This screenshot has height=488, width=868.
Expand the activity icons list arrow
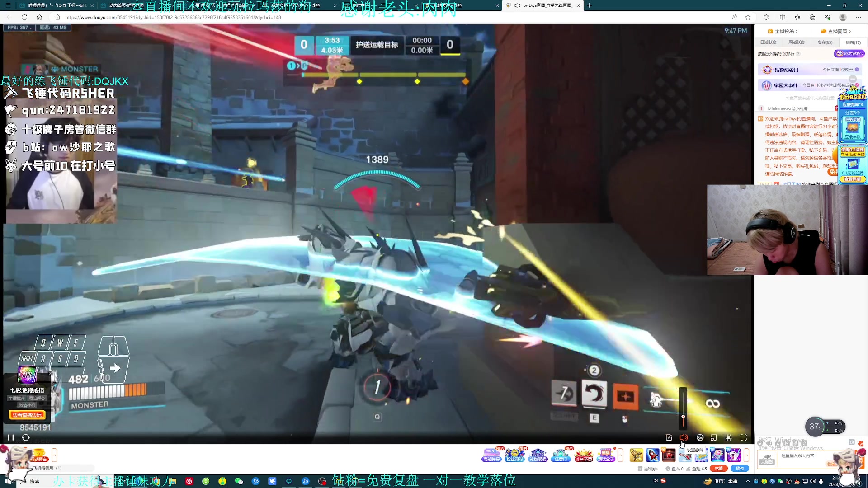(x=620, y=455)
